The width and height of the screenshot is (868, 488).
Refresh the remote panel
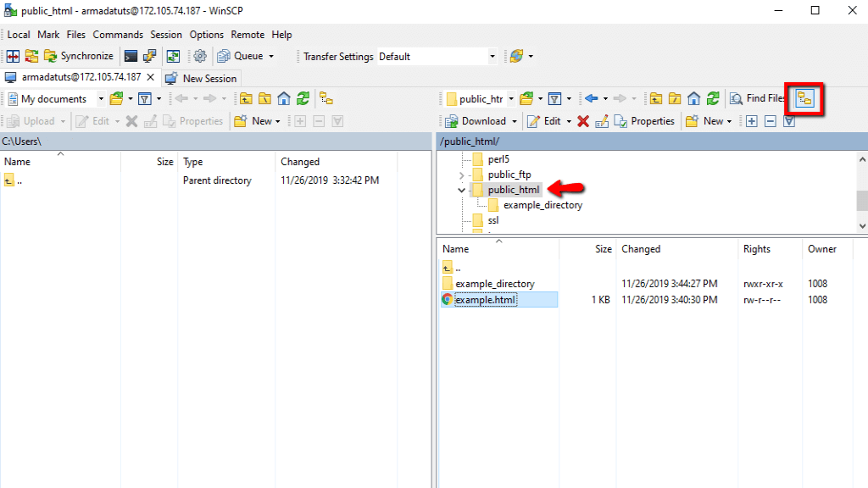point(713,99)
